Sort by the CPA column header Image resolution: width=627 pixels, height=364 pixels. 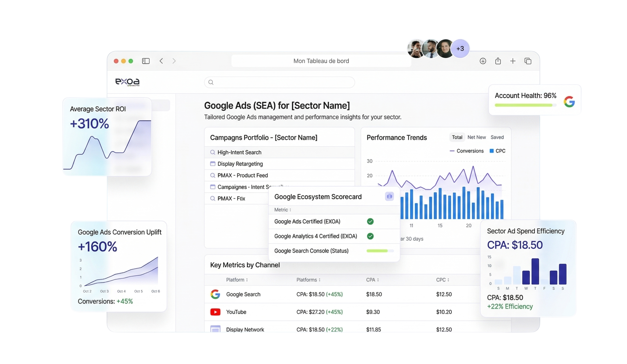[372, 280]
